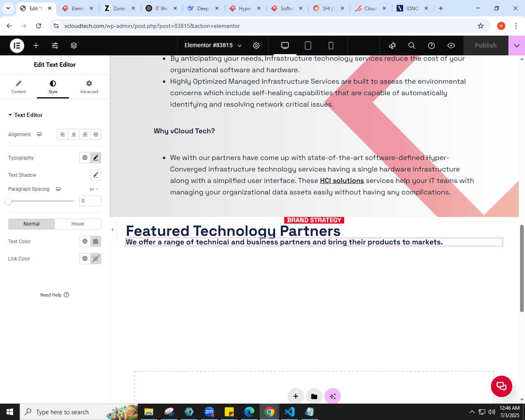Set alignment to justified
Image resolution: width=525 pixels, height=420 pixels.
(96, 135)
